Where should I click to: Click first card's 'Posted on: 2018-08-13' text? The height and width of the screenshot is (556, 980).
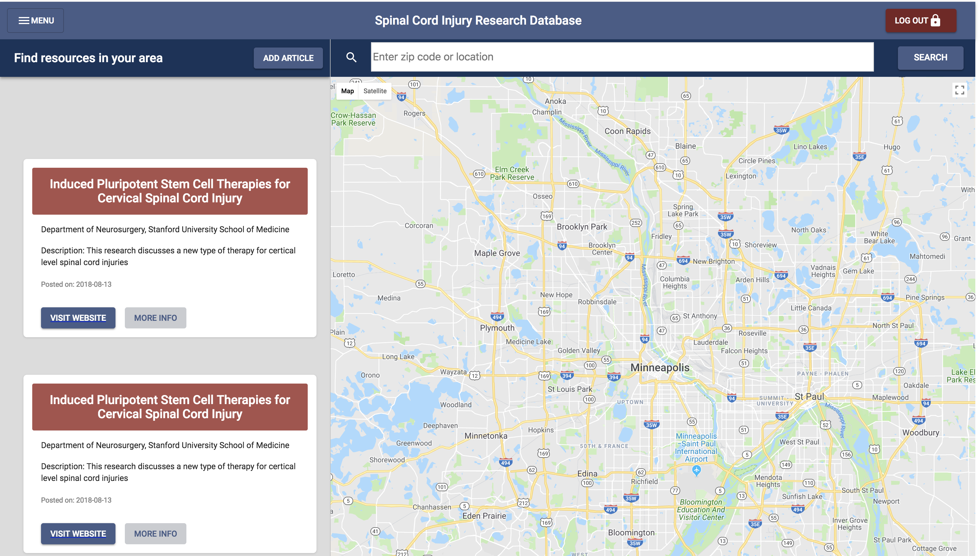pos(76,284)
